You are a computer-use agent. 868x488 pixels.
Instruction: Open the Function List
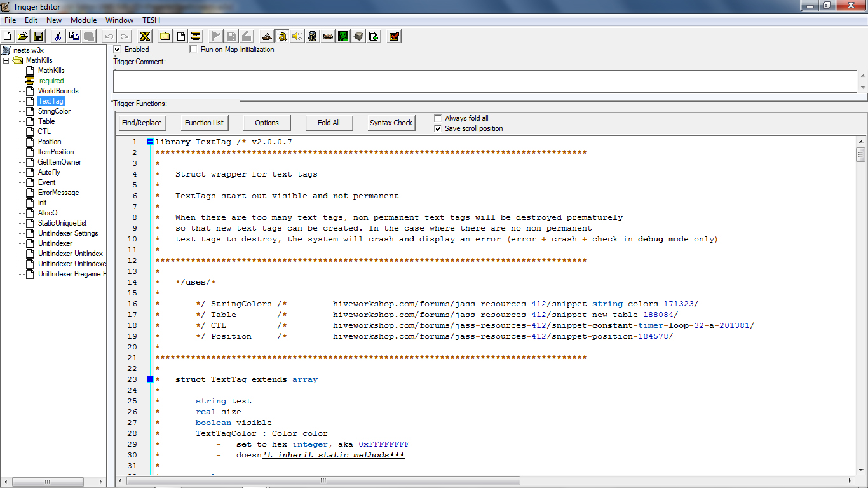(204, 123)
